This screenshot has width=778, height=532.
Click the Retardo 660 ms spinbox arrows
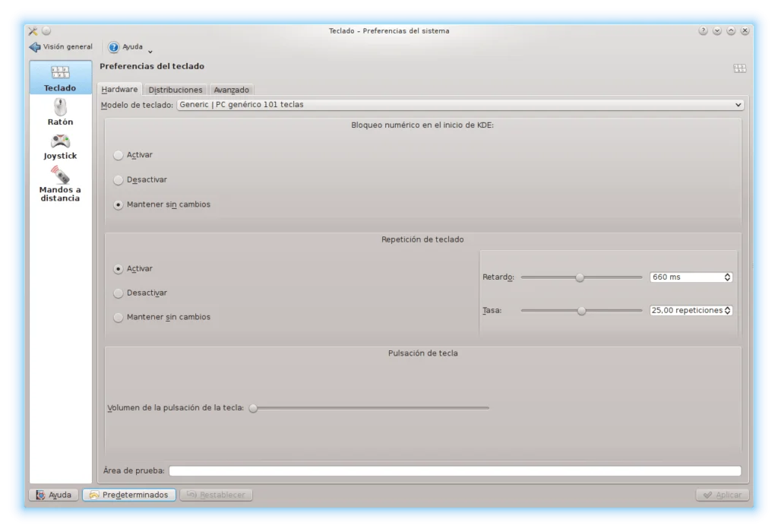click(727, 277)
